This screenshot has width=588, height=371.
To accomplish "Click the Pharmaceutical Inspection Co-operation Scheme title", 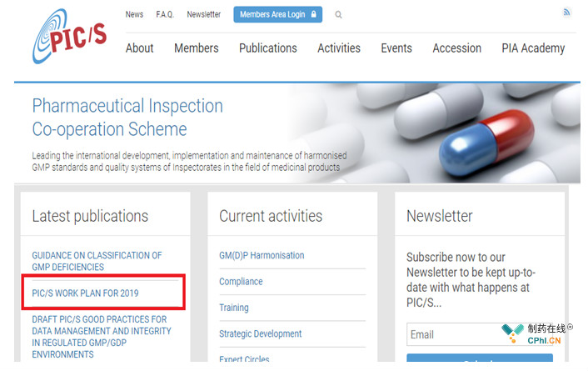I will 127,118.
